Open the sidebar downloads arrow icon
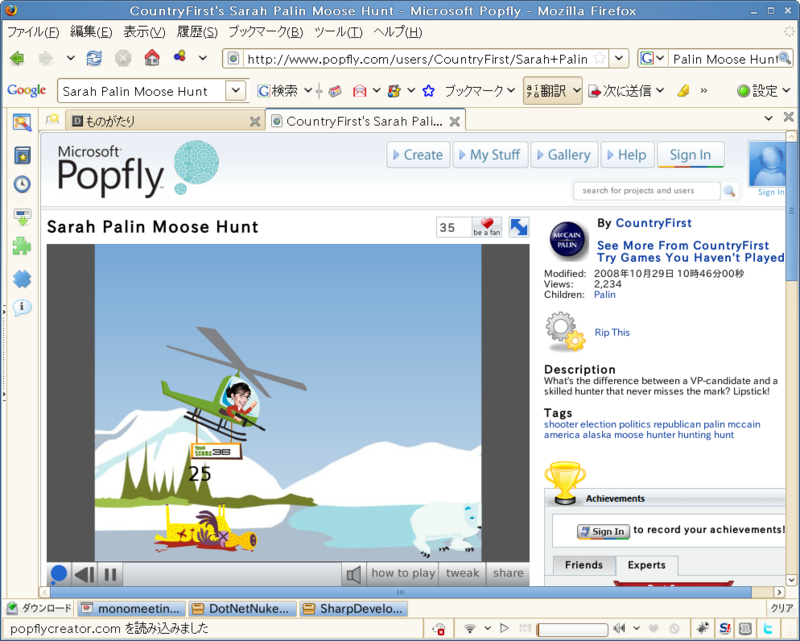 click(22, 216)
